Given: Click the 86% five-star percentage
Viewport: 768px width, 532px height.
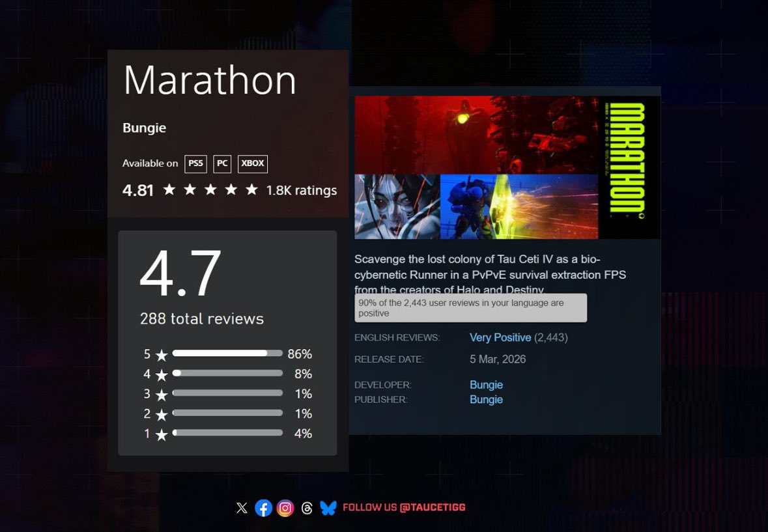Looking at the screenshot, I should (300, 354).
